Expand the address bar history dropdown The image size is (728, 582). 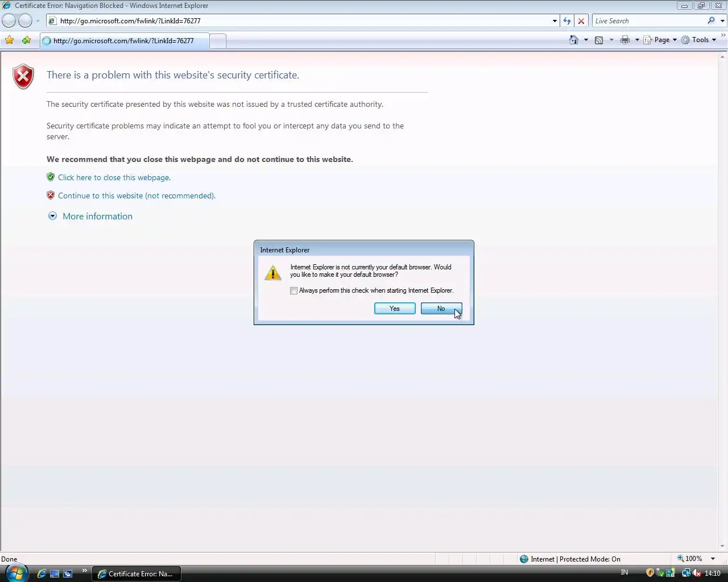coord(555,21)
